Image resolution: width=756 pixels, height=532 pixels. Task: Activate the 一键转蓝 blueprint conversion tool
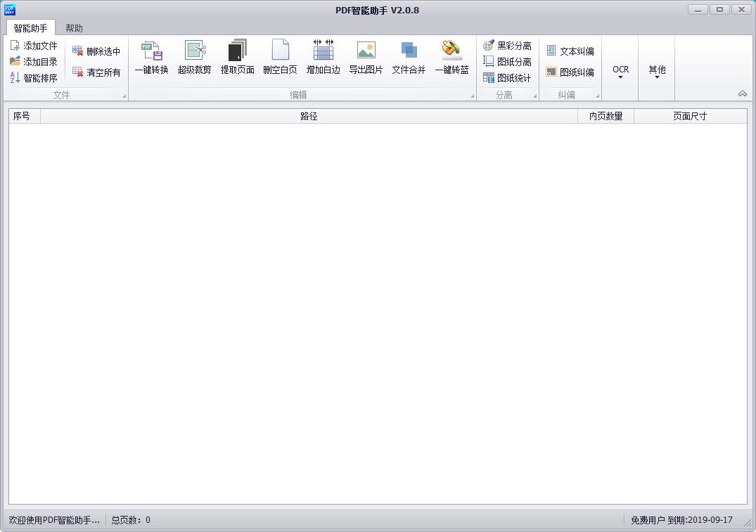click(451, 58)
